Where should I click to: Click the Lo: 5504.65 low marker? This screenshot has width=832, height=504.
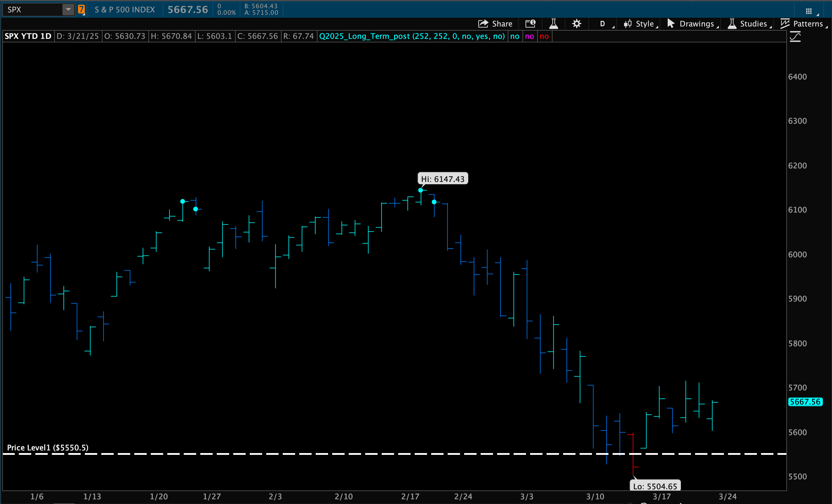655,486
